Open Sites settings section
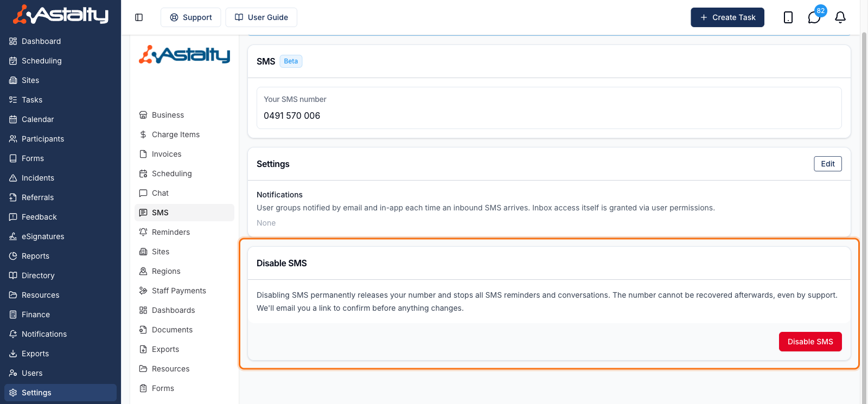The image size is (868, 404). coord(184,252)
